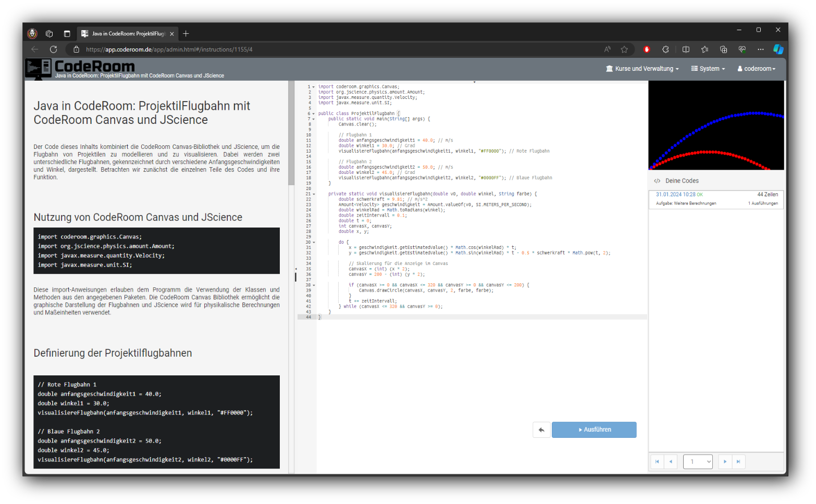This screenshot has height=504, width=816.
Task: Toggle Edge split screen view
Action: tap(686, 49)
